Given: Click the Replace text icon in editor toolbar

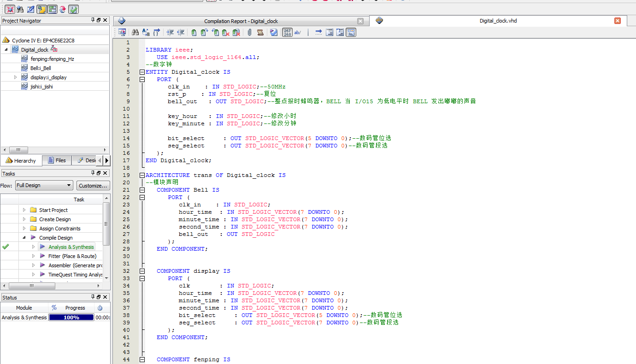Looking at the screenshot, I should coord(146,32).
